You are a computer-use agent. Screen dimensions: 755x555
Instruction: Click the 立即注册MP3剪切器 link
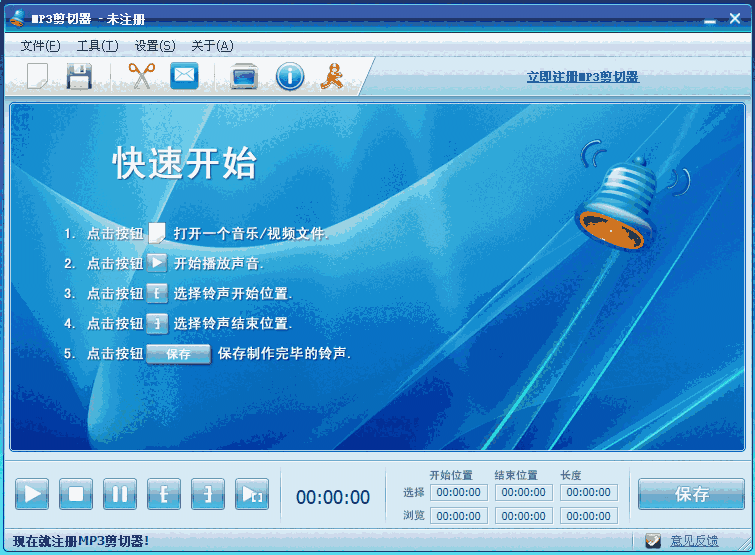click(583, 77)
